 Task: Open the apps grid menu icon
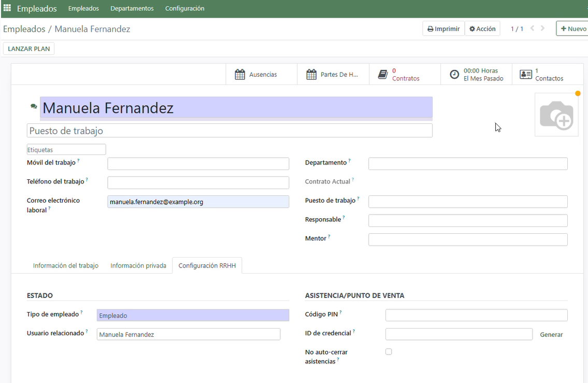pos(7,8)
